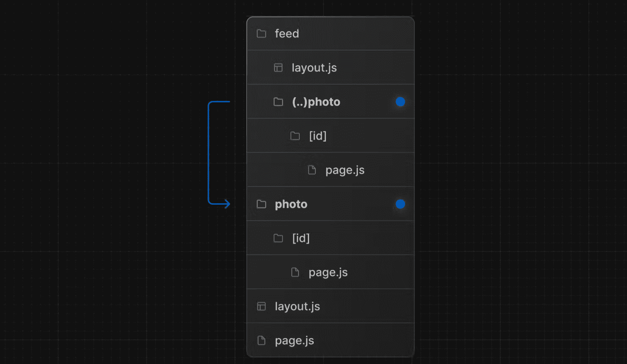Expand the bold photo folder label
627x364 pixels.
tap(291, 204)
